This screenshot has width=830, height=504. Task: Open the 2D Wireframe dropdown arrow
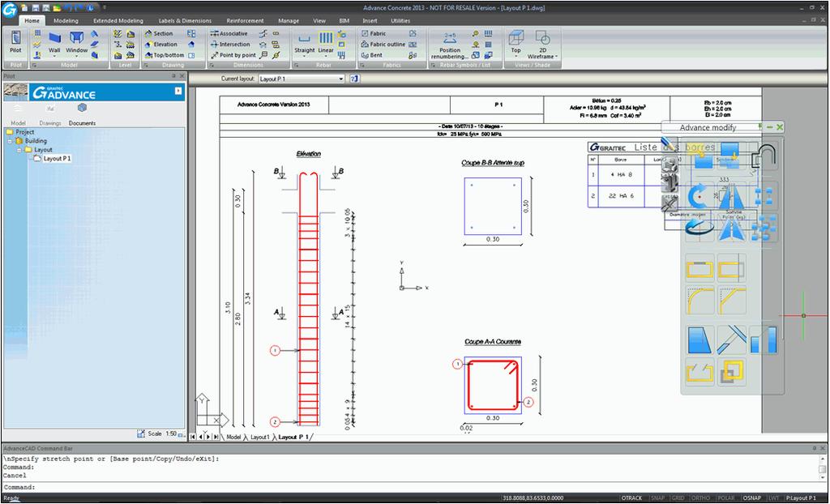[556, 57]
